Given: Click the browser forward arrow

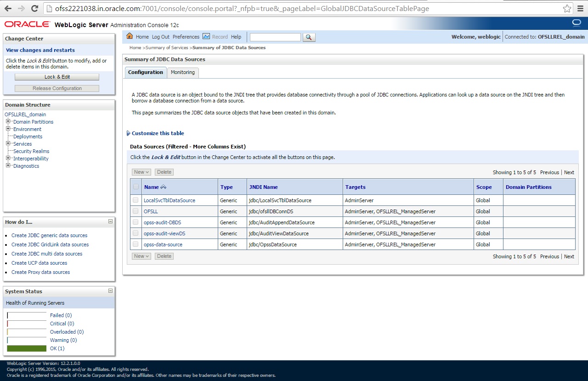Looking at the screenshot, I should [x=22, y=8].
